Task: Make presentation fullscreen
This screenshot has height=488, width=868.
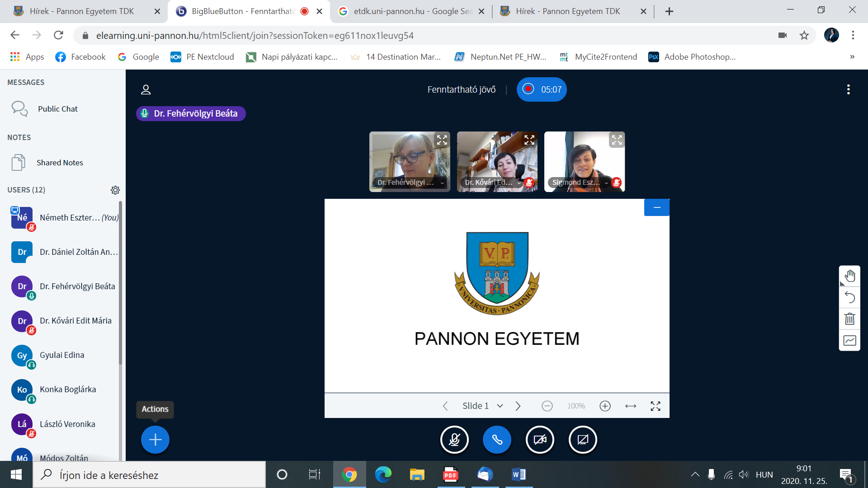Action: click(x=655, y=406)
